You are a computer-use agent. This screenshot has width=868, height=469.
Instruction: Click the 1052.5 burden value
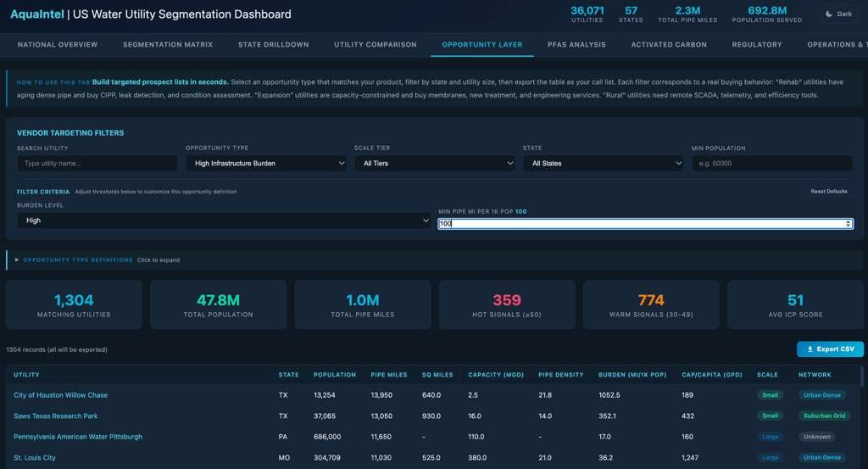click(x=609, y=395)
